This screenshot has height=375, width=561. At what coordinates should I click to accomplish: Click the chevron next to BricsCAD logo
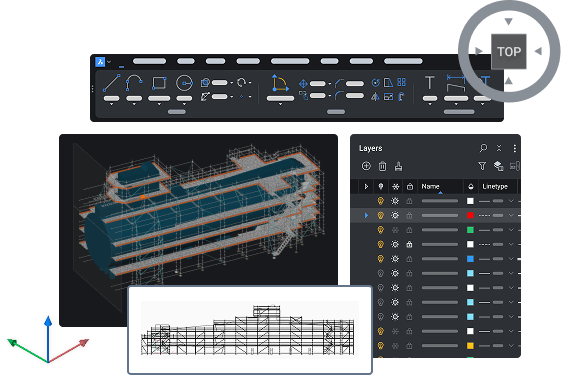109,62
